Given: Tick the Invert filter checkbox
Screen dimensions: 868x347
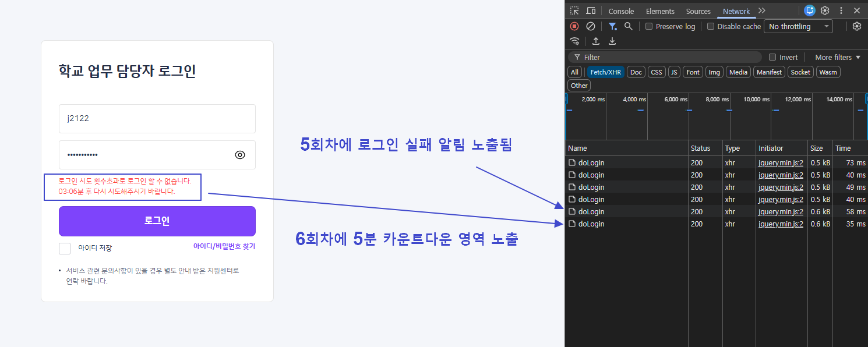Looking at the screenshot, I should coord(772,57).
